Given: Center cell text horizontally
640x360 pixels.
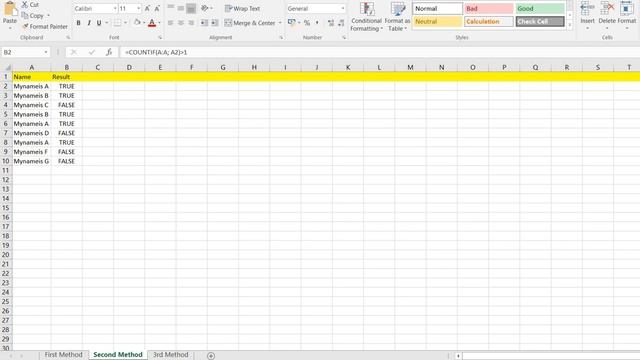Looking at the screenshot, I should (181, 23).
